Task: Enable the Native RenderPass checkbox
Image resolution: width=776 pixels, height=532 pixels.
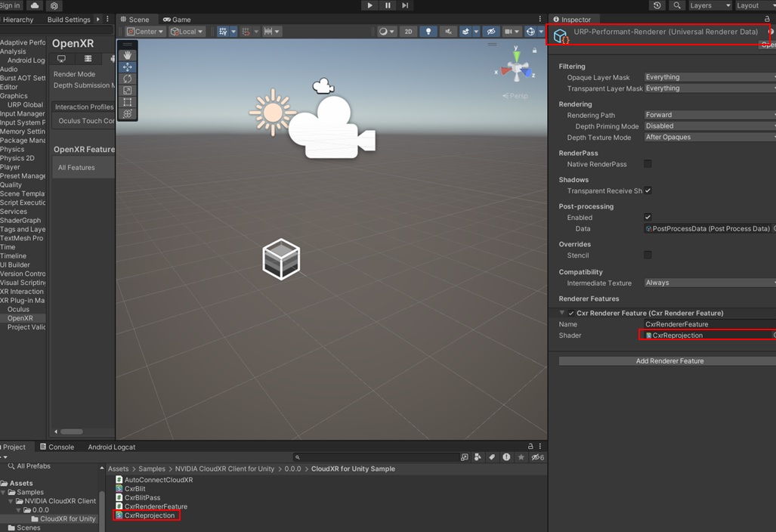Action: [x=648, y=164]
